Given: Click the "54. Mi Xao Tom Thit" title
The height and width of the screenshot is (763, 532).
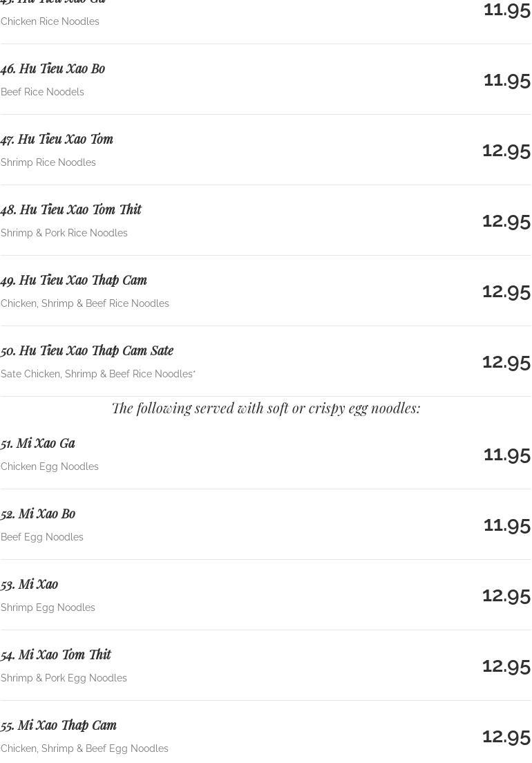Looking at the screenshot, I should (56, 654).
